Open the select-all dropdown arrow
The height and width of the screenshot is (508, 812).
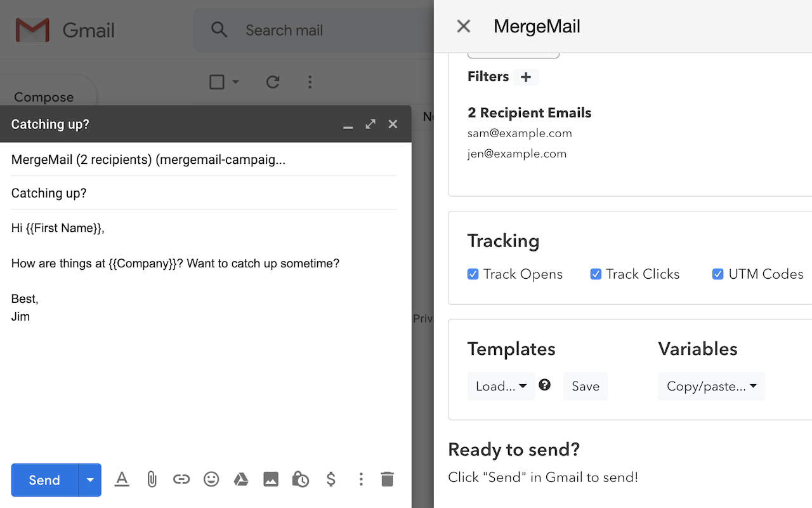point(235,82)
